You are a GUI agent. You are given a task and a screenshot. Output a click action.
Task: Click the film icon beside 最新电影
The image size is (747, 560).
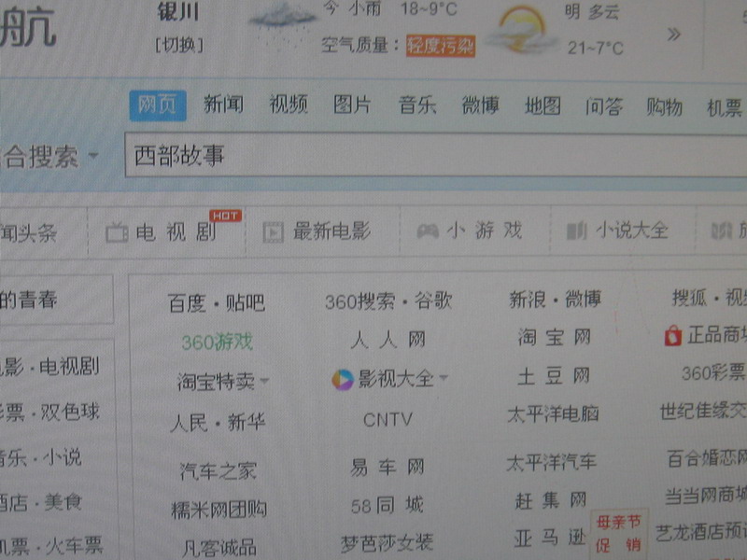tap(273, 231)
